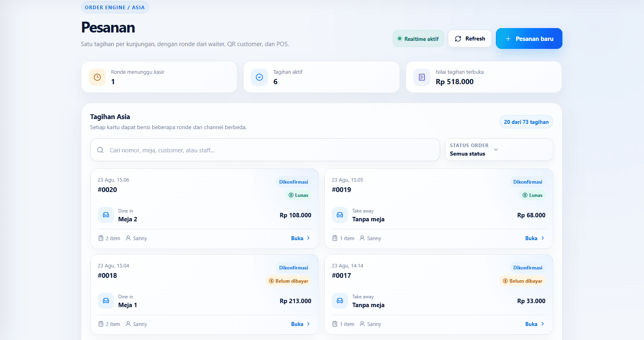The height and width of the screenshot is (340, 644).
Task: Click the amount Rp 108.000
Action: [x=295, y=215]
